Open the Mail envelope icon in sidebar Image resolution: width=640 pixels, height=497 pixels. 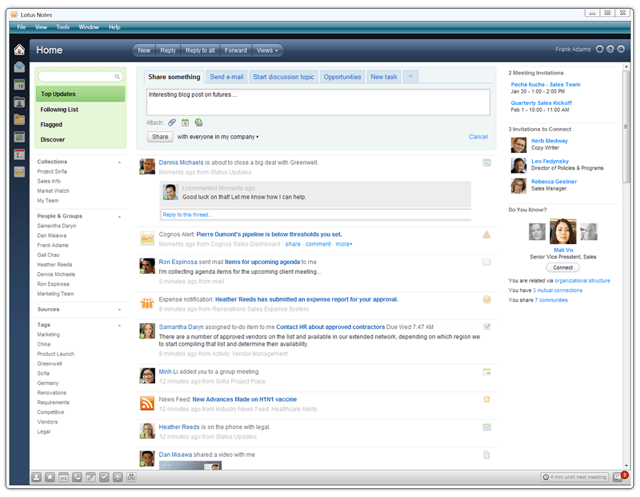pyautogui.click(x=19, y=68)
